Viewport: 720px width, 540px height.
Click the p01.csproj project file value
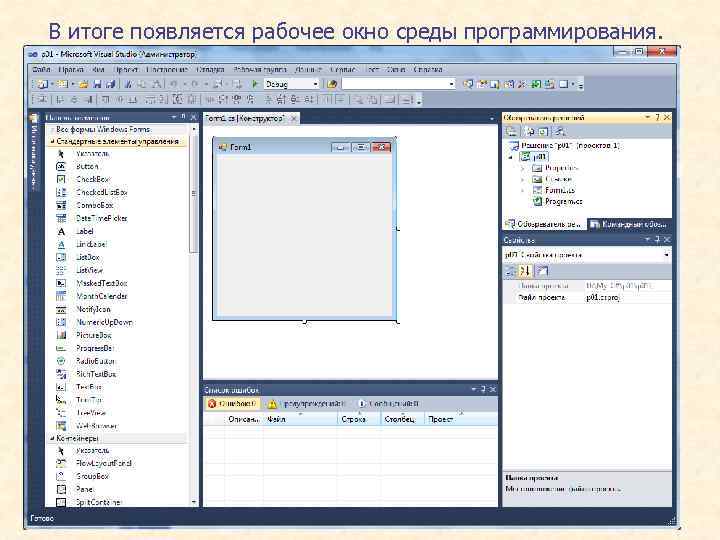[x=603, y=298]
